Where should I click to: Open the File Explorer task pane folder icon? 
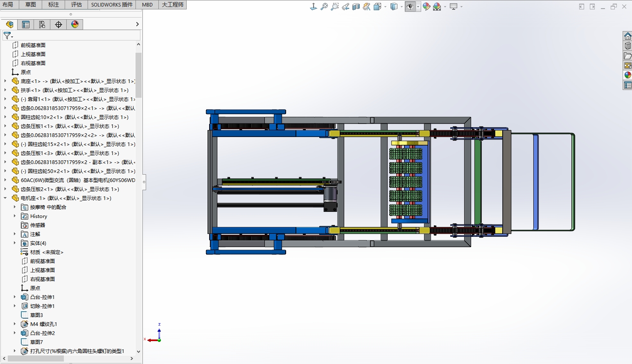tap(627, 56)
